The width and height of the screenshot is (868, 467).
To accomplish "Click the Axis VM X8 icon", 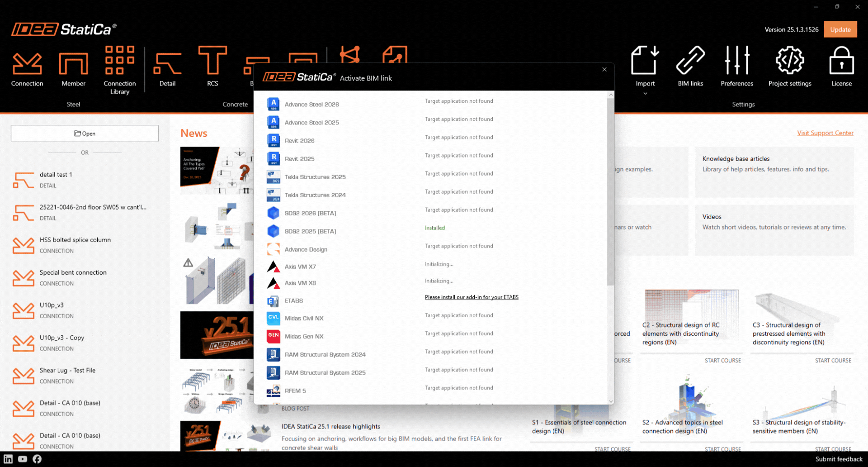I will coord(273,283).
